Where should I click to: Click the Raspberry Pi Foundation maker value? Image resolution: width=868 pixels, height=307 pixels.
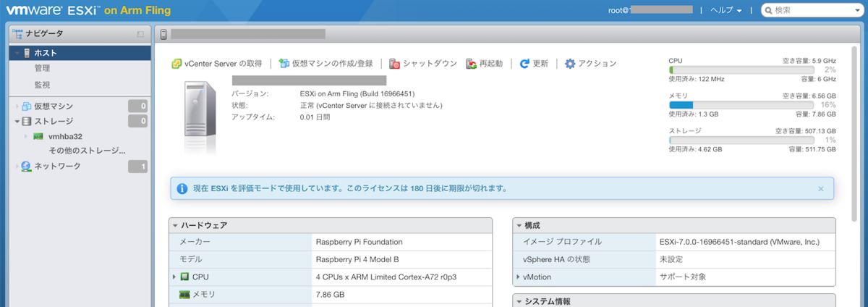click(x=359, y=242)
